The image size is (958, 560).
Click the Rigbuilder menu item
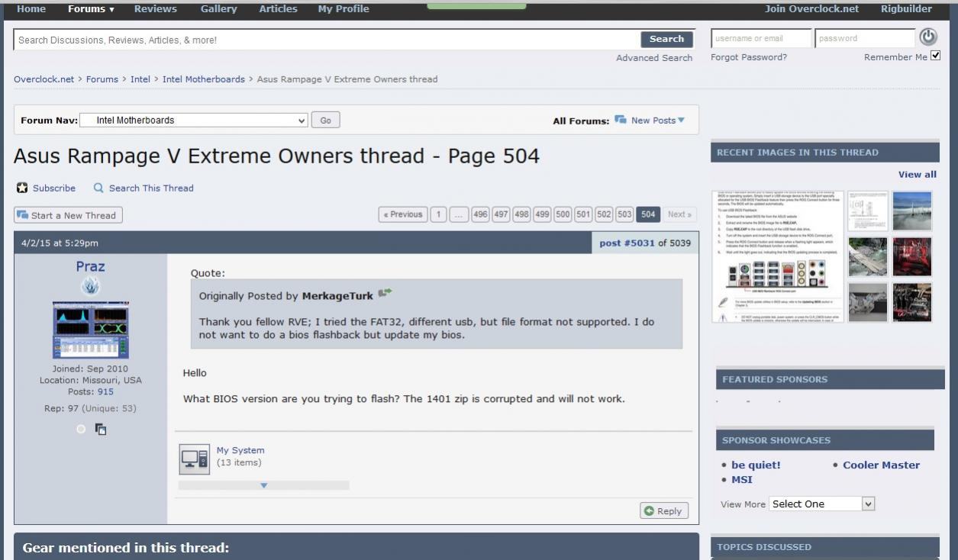tap(906, 9)
